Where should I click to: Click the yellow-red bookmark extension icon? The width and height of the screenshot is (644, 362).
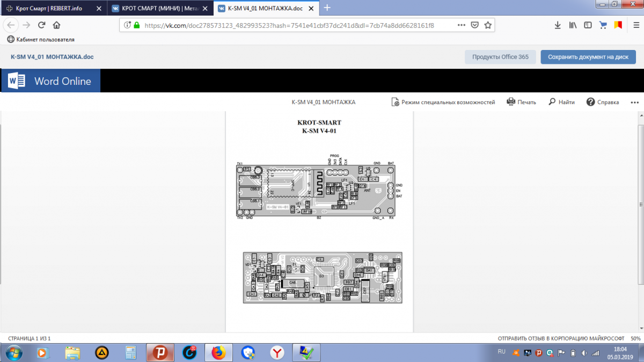pyautogui.click(x=618, y=25)
